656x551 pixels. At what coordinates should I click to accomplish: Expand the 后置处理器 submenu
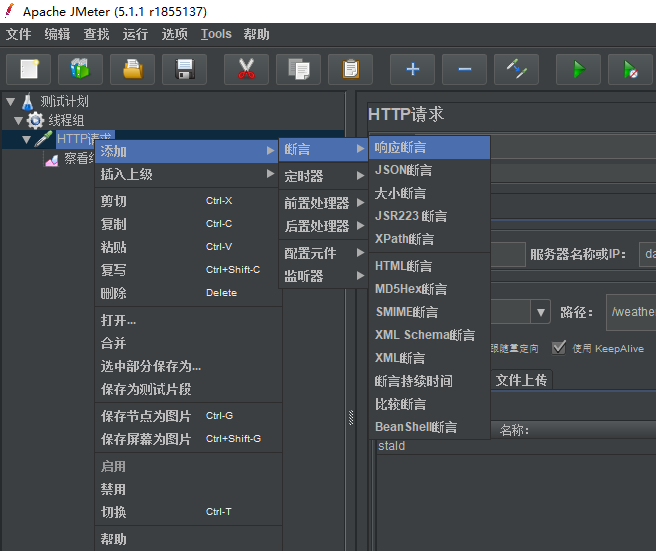(x=323, y=226)
